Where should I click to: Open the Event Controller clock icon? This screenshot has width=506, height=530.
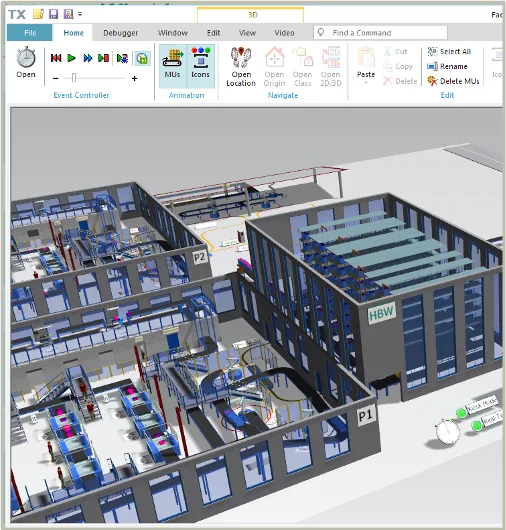click(x=26, y=58)
